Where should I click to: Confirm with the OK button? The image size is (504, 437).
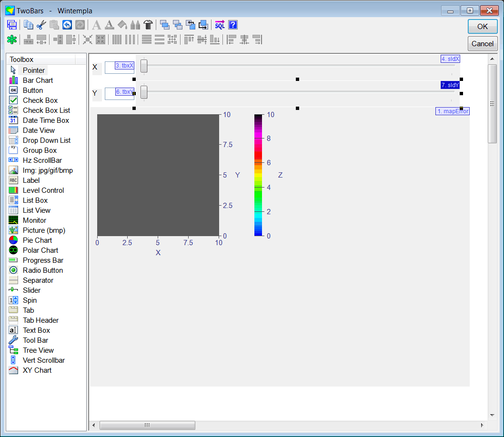click(x=483, y=26)
